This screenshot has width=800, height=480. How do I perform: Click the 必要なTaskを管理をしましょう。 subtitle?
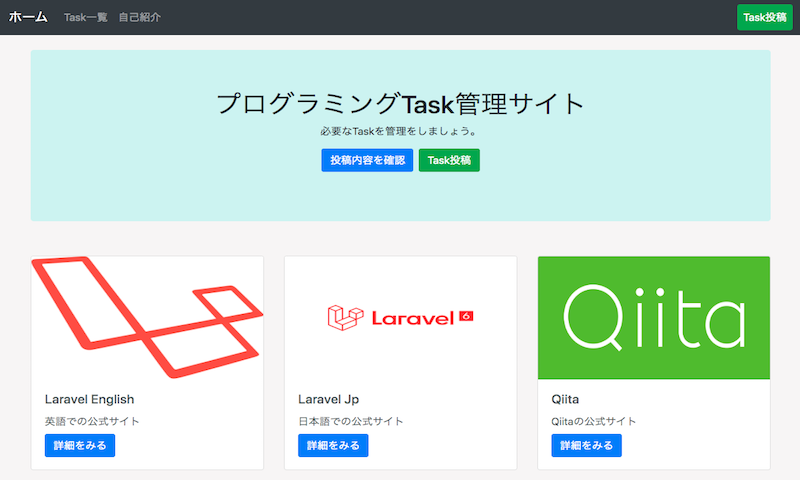400,132
